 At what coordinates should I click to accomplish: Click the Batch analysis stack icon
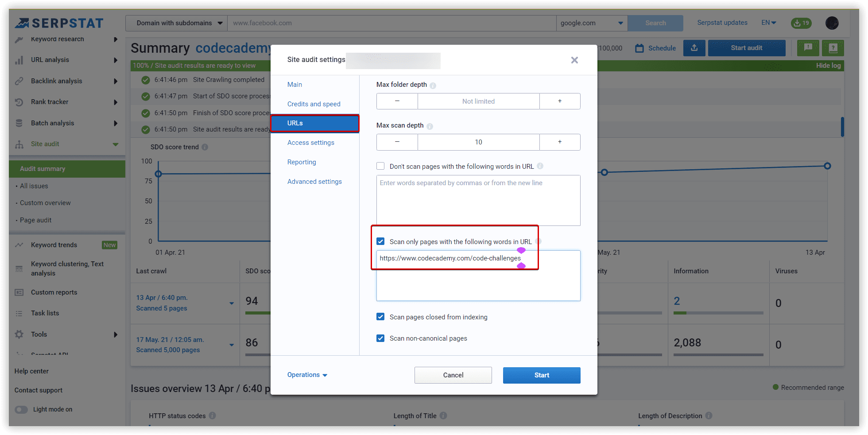[19, 123]
